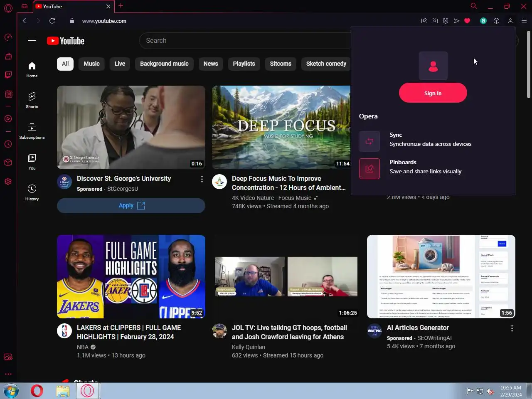Search in tabs magnifier icon
Screen dimensions: 532x399
click(x=474, y=6)
